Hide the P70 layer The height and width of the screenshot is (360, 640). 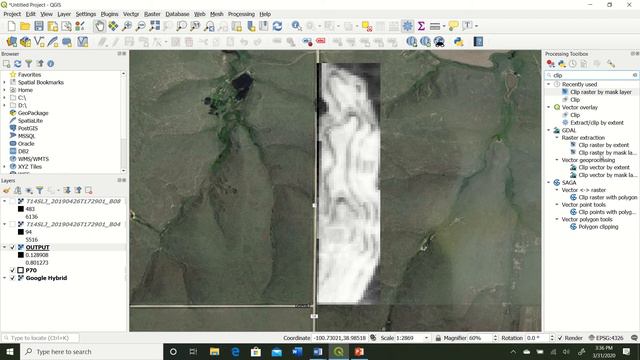click(x=13, y=270)
